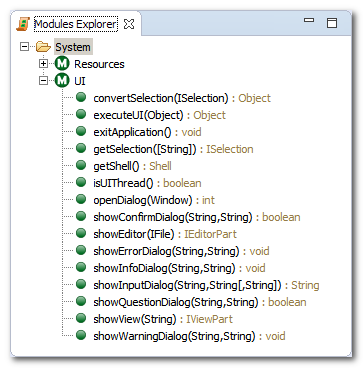Screen dimensions: 363x368
Task: Select openDialog(Window) method text
Action: (143, 200)
